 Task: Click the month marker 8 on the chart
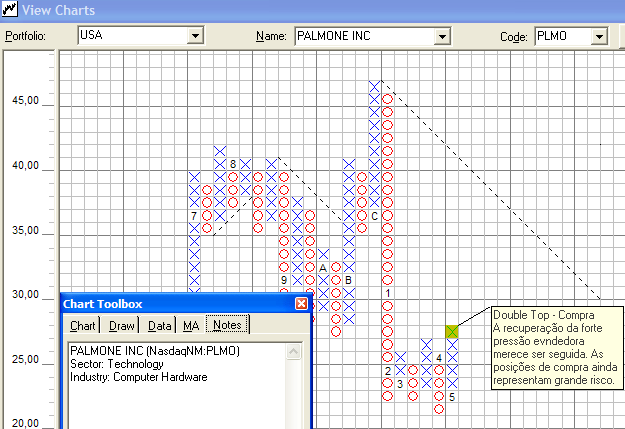tap(233, 164)
